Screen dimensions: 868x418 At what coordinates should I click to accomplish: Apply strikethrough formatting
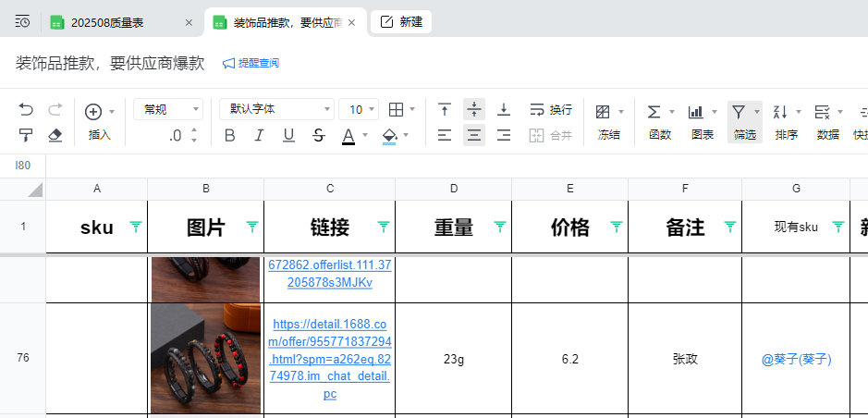[x=319, y=136]
